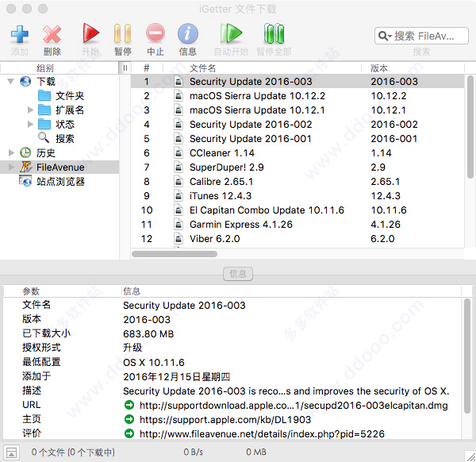Select the FileAvenue icon in sidebar
This screenshot has width=476, height=462.
(26, 167)
